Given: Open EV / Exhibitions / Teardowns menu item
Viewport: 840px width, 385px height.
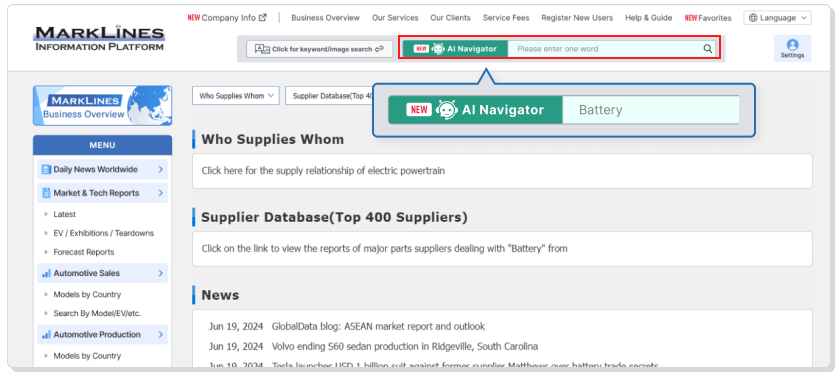Looking at the screenshot, I should (x=103, y=233).
